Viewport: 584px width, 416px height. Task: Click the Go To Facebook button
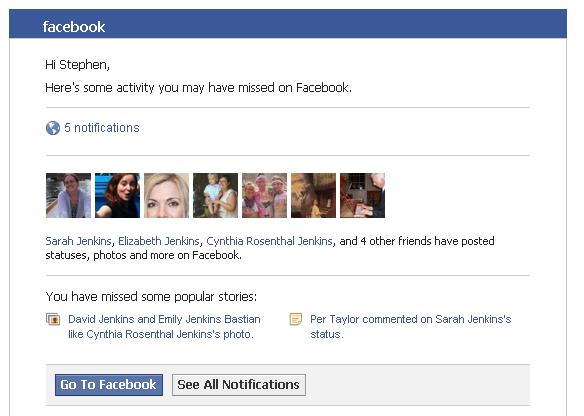click(x=108, y=385)
